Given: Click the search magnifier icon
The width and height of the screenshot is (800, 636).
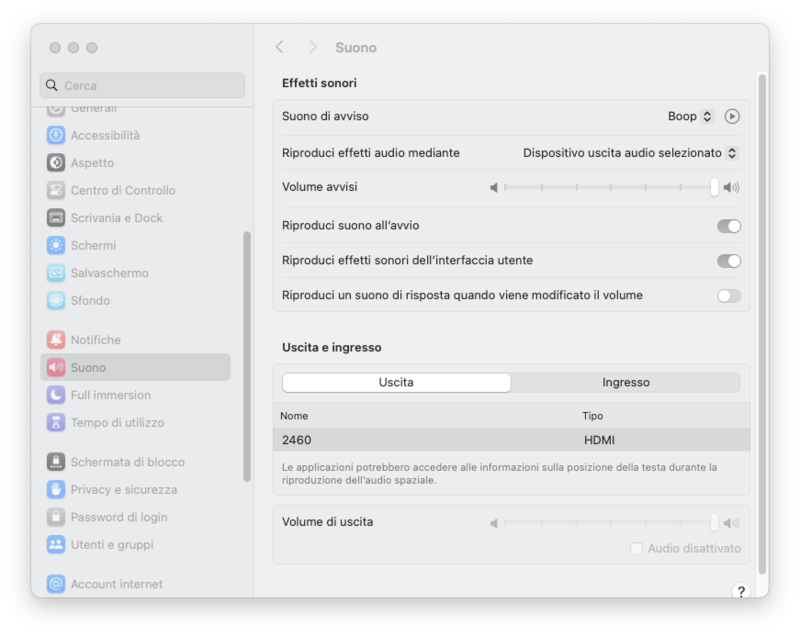Looking at the screenshot, I should 52,85.
